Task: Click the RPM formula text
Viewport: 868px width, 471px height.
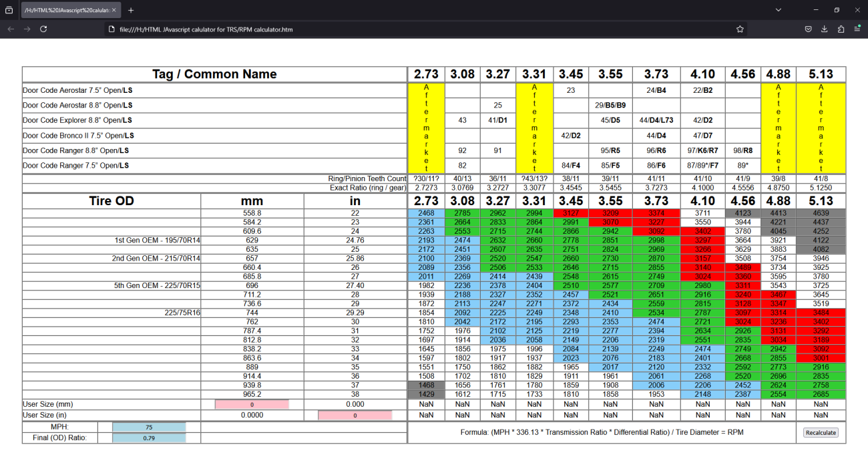Action: (x=602, y=432)
